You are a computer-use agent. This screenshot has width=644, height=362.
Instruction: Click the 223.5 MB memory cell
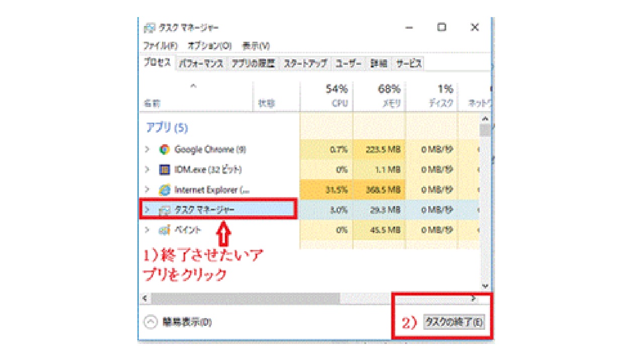coord(379,150)
